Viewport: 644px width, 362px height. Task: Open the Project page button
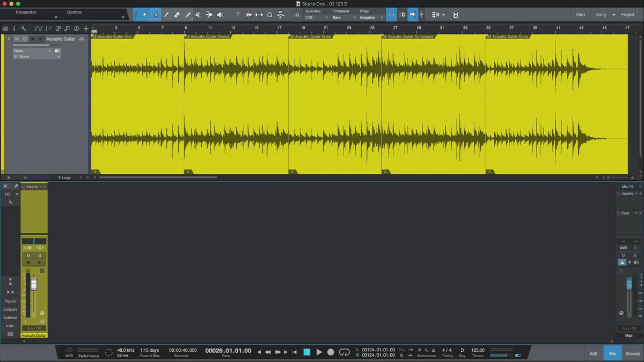coord(627,15)
